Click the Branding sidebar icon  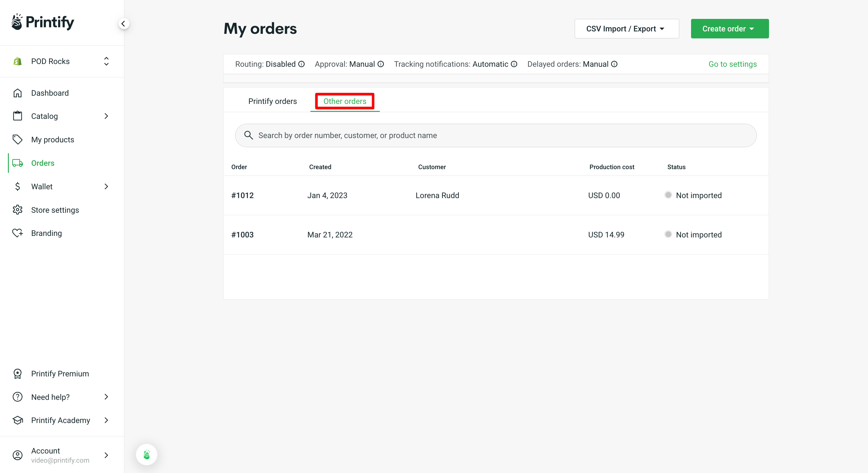[x=17, y=233]
